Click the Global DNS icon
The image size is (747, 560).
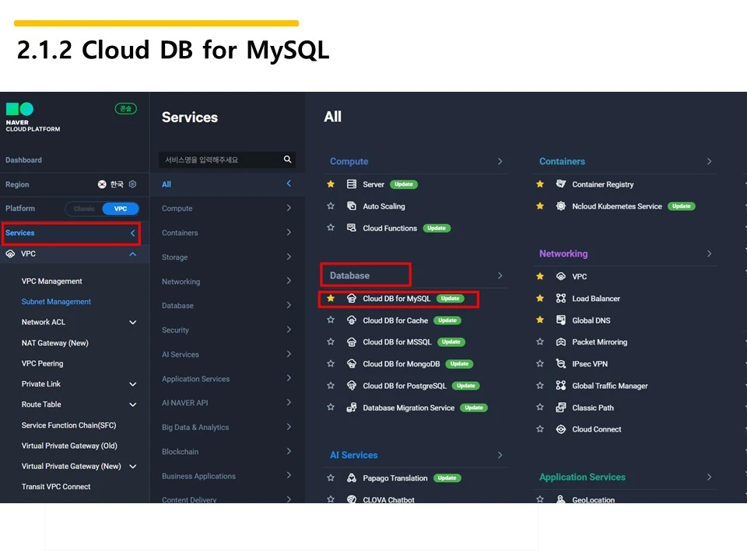pyautogui.click(x=561, y=320)
